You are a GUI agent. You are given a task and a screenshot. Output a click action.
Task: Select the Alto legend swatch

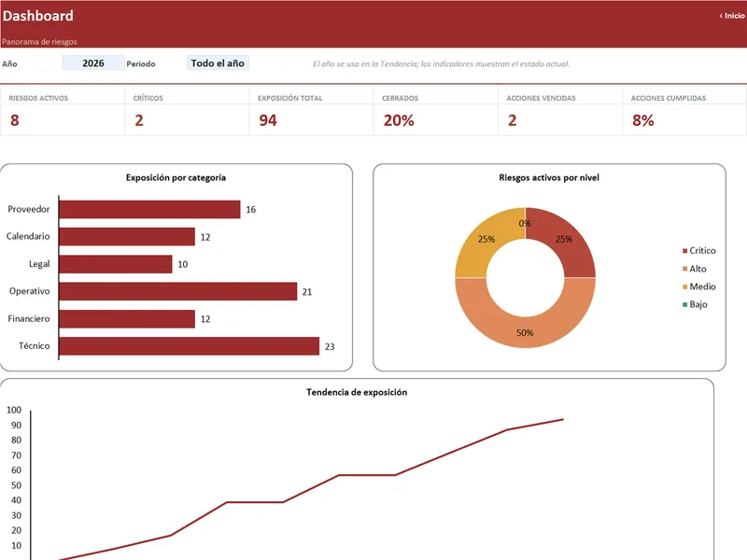pos(685,269)
